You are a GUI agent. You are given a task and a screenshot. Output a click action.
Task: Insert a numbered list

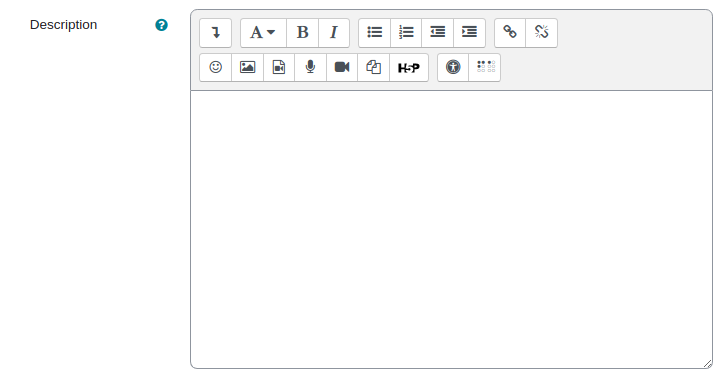pyautogui.click(x=406, y=33)
